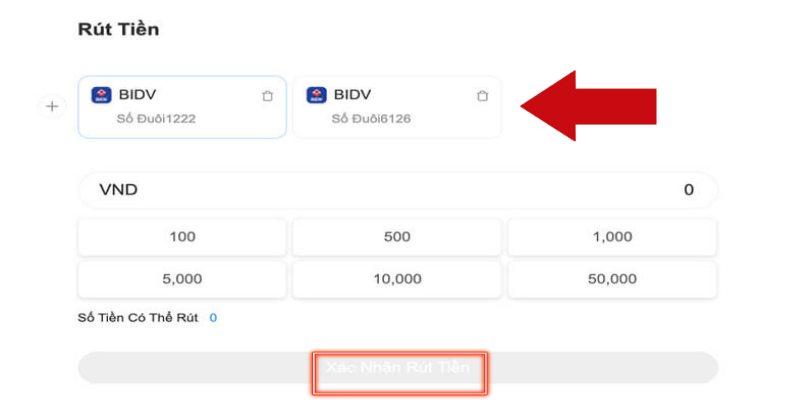Focus the VND amount input field
Viewport: 800px width, 400px height.
(398, 190)
